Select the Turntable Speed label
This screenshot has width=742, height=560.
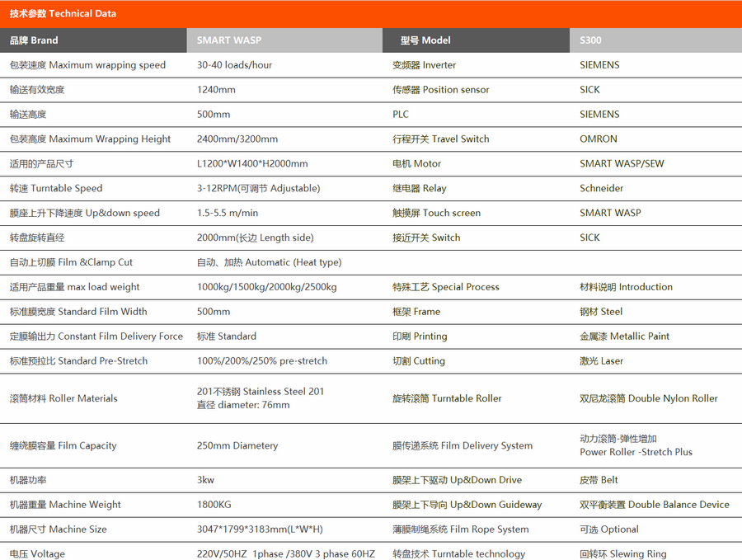tap(56, 189)
